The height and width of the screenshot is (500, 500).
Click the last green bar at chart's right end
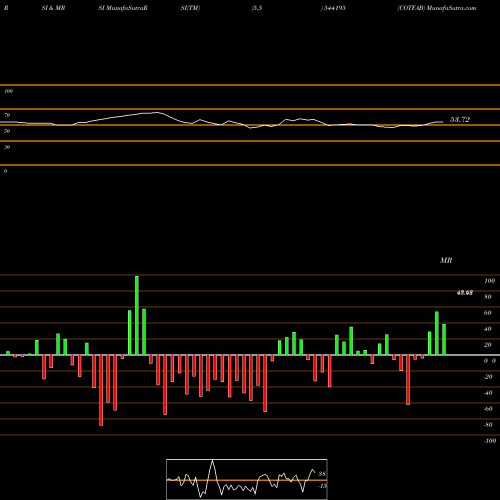(444, 339)
